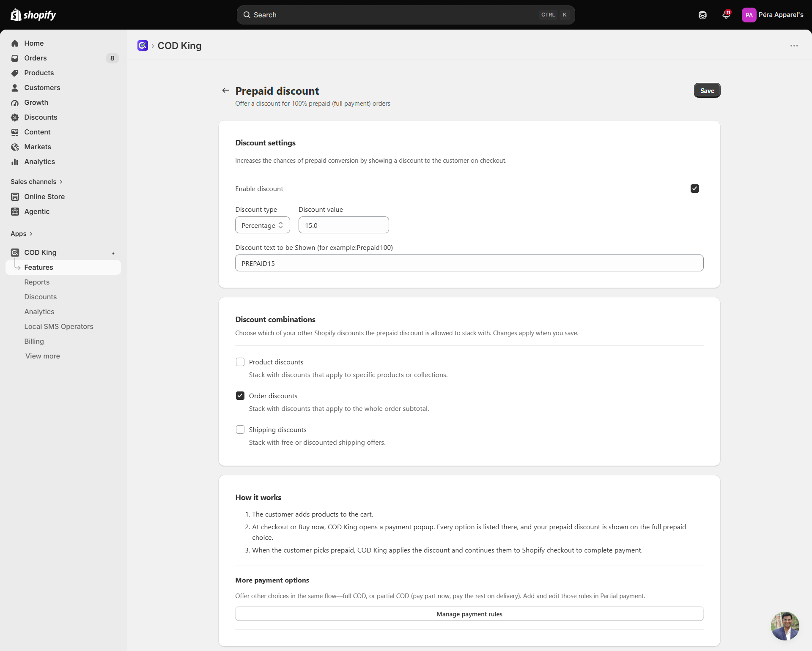Click the Enable discount label

tap(259, 189)
